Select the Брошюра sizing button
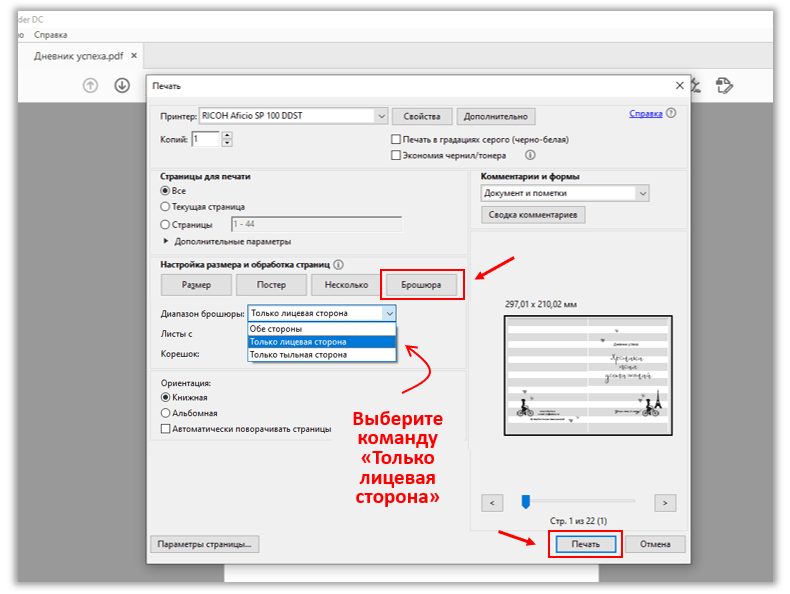 421,285
